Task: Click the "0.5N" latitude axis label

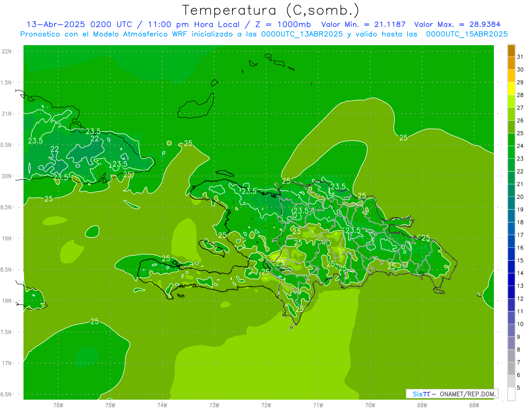Action: tap(7, 145)
